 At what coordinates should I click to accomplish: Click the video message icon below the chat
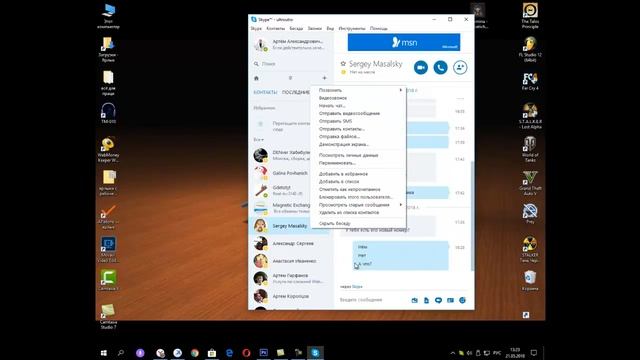pyautogui.click(x=438, y=300)
